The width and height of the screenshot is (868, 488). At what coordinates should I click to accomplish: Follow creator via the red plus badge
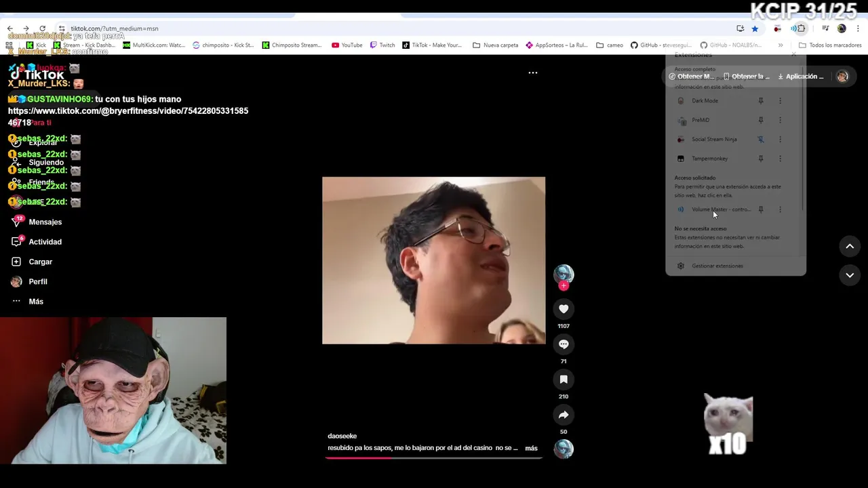[x=564, y=286]
